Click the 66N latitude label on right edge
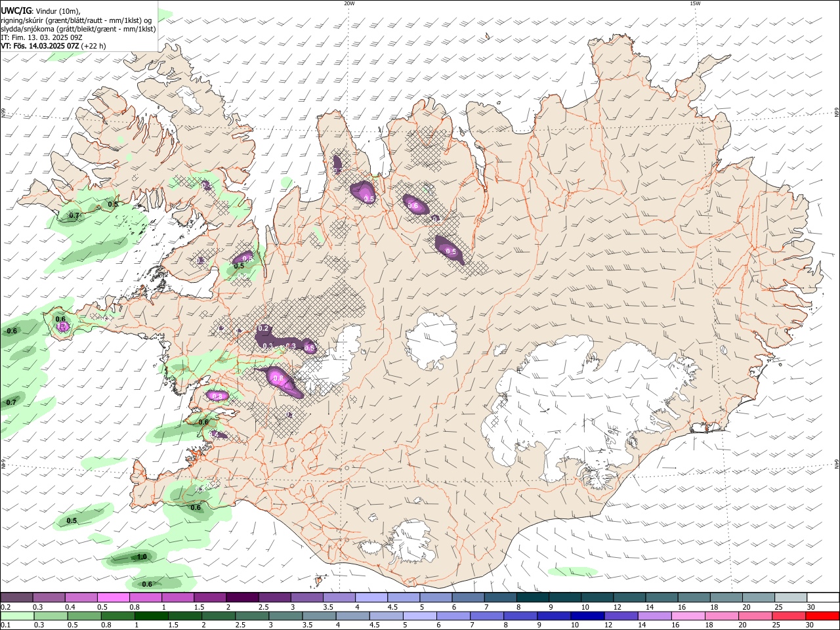The height and width of the screenshot is (630, 840). (837, 114)
